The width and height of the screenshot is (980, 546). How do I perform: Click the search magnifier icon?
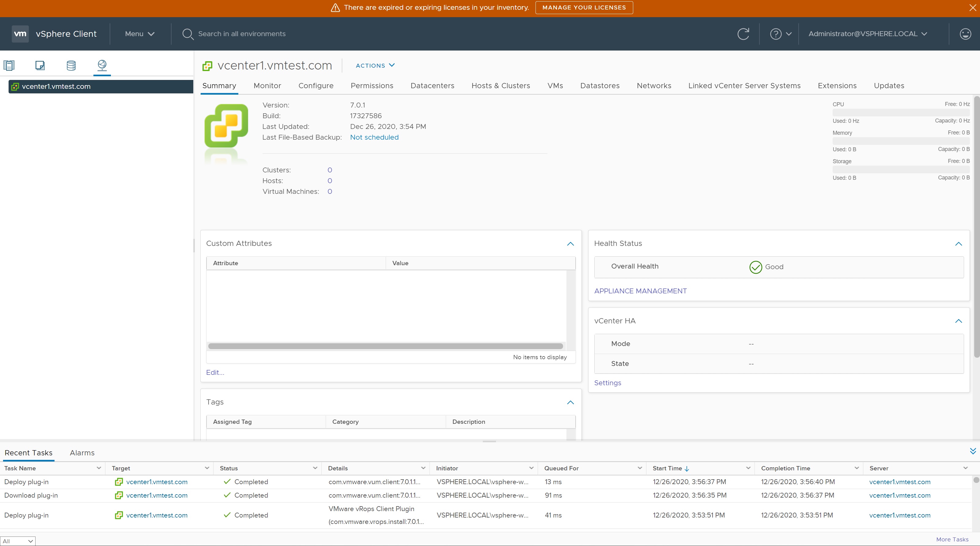point(188,34)
